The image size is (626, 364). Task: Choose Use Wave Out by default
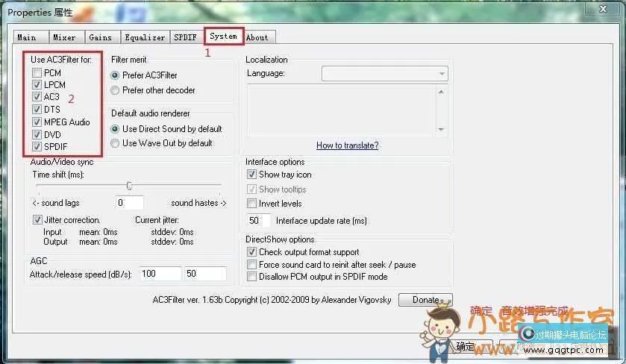click(x=115, y=143)
